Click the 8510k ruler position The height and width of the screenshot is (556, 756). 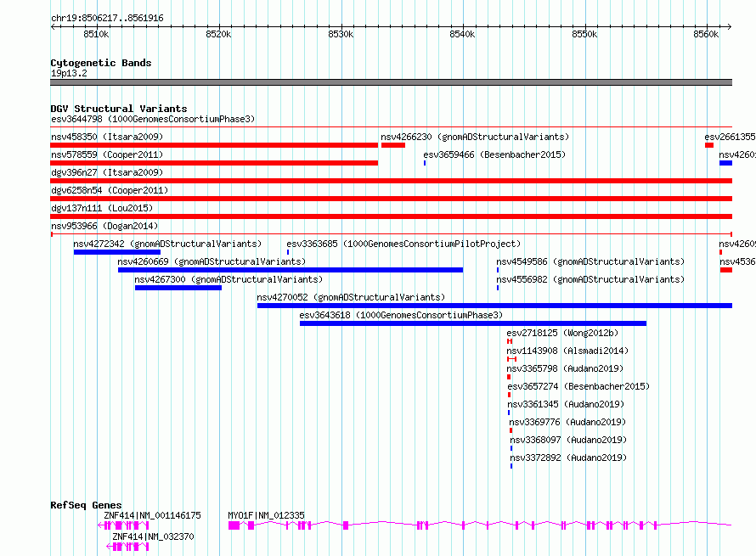(x=96, y=34)
